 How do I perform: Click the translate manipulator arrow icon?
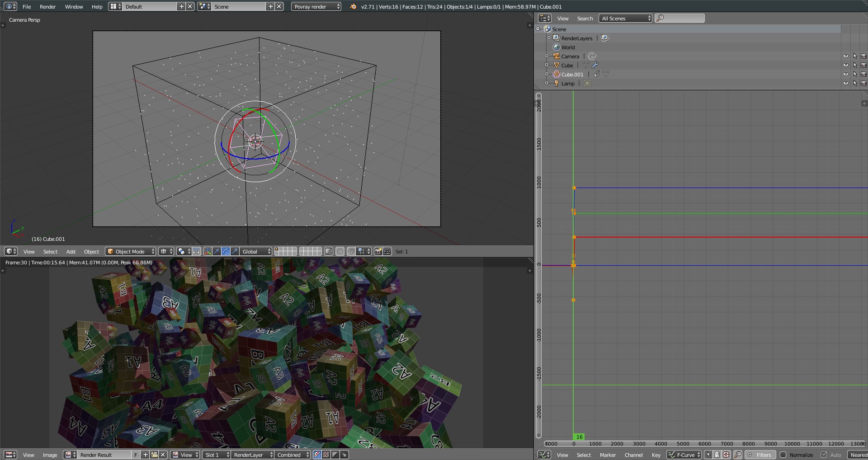(x=217, y=252)
